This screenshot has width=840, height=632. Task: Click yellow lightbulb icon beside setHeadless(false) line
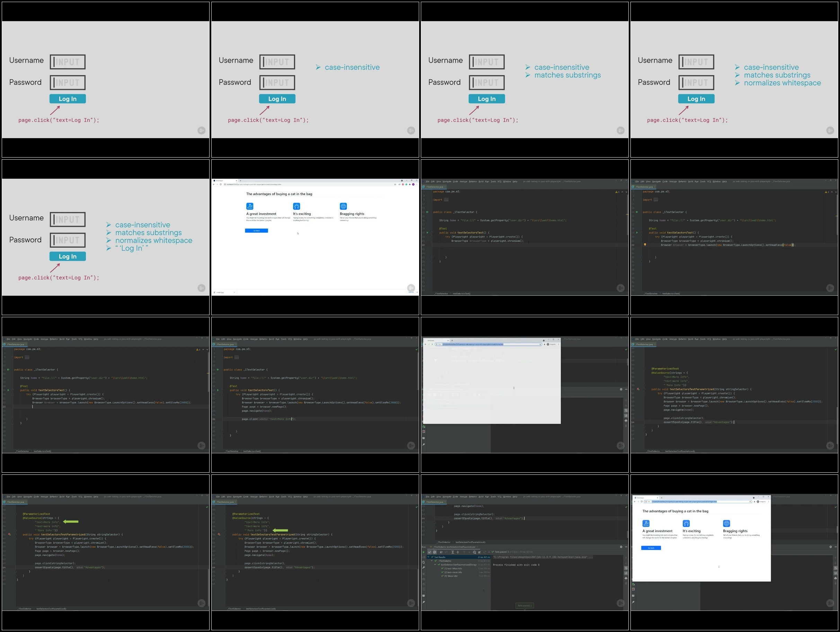(x=645, y=244)
